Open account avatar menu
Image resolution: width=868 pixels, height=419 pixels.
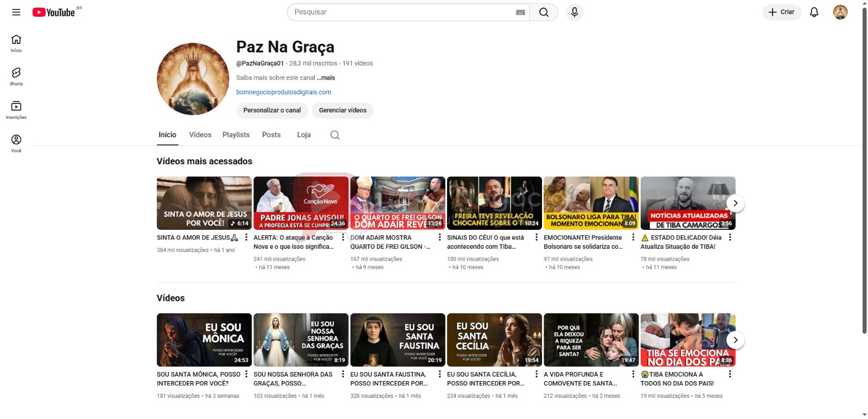(840, 12)
